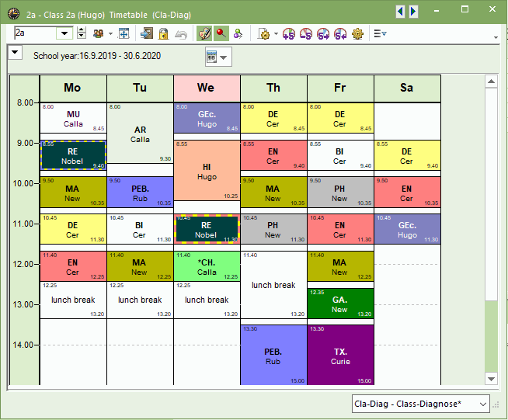Select Monday MA New lesson at 9.50
Image resolution: width=508 pixels, height=420 pixels.
pyautogui.click(x=73, y=193)
